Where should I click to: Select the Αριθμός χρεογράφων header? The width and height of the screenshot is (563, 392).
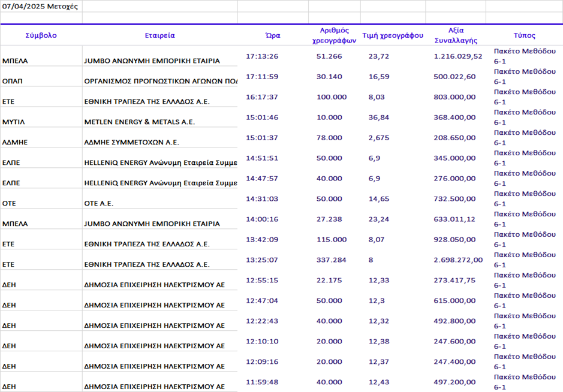point(334,35)
